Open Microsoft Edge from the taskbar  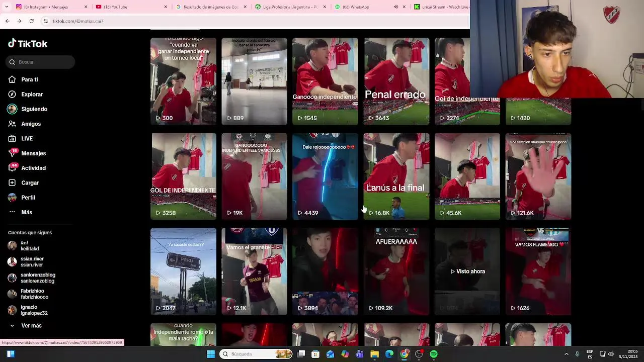click(389, 354)
